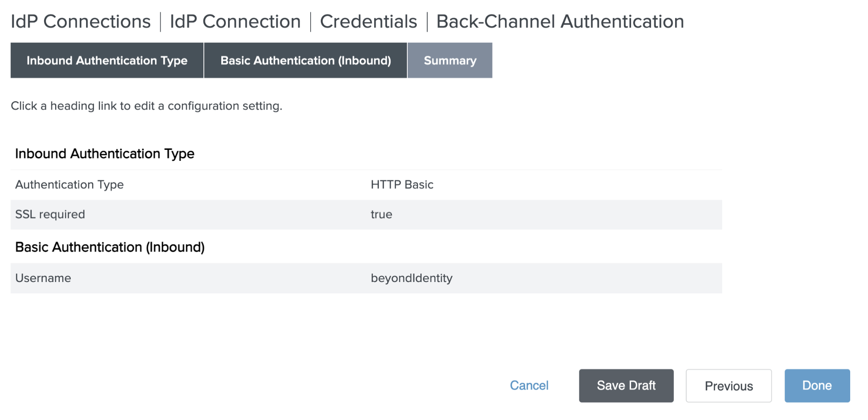Click the beyondIdentity username value
This screenshot has height=420, width=868.
click(x=412, y=278)
